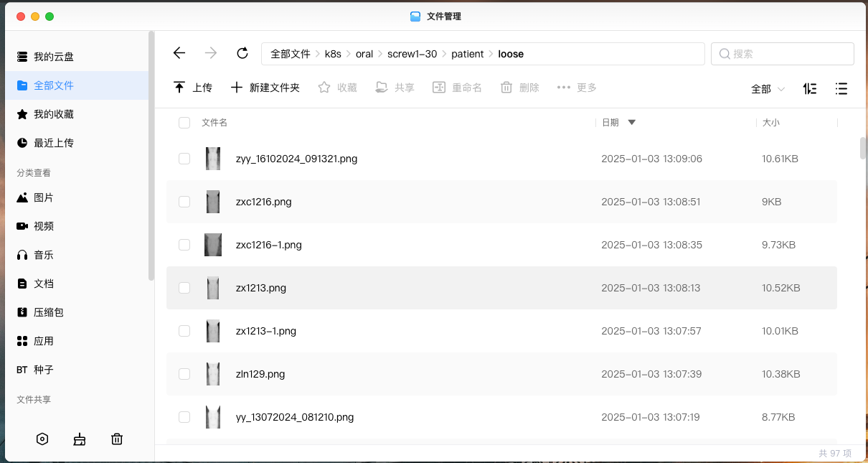Click the Rename (重命名) toolbar icon
The height and width of the screenshot is (463, 868).
coord(439,88)
